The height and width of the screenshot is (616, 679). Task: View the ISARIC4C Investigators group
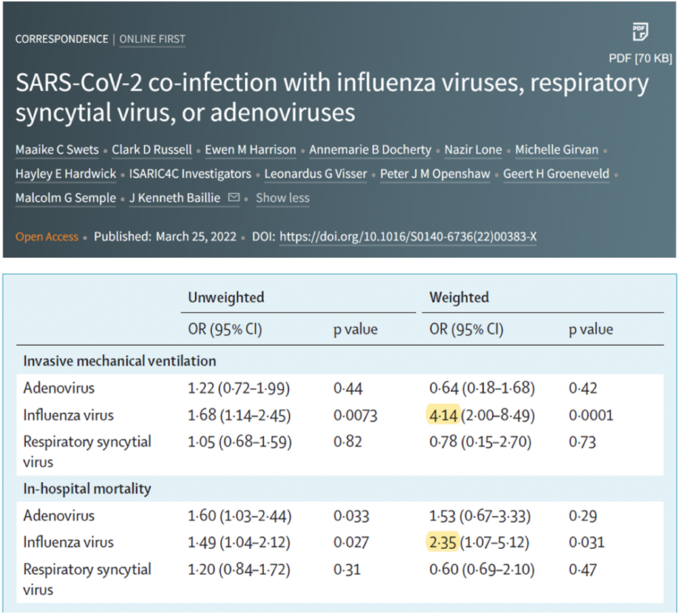tap(190, 174)
